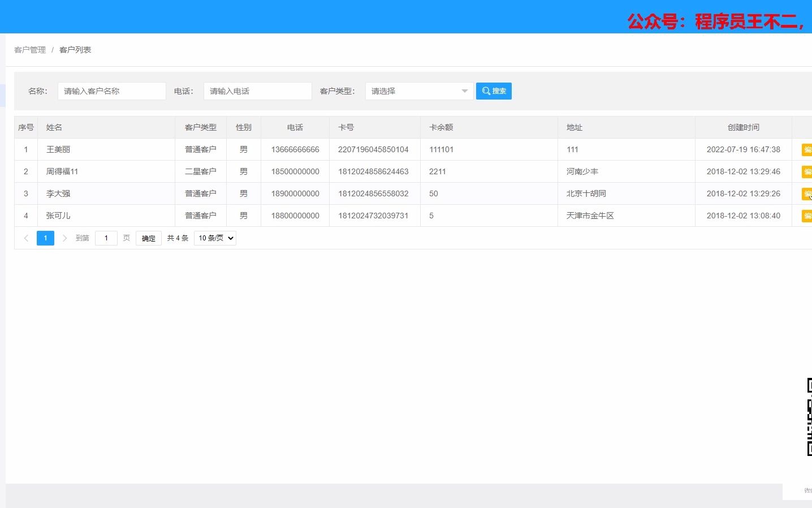Open the 客户类型 请选择 dropdown
Viewport: 812px width, 508px height.
[x=420, y=91]
